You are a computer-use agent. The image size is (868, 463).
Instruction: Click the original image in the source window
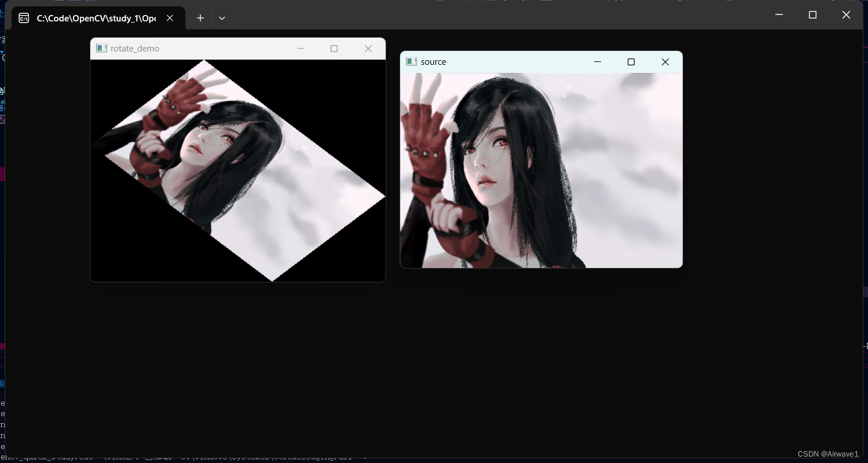tap(541, 170)
